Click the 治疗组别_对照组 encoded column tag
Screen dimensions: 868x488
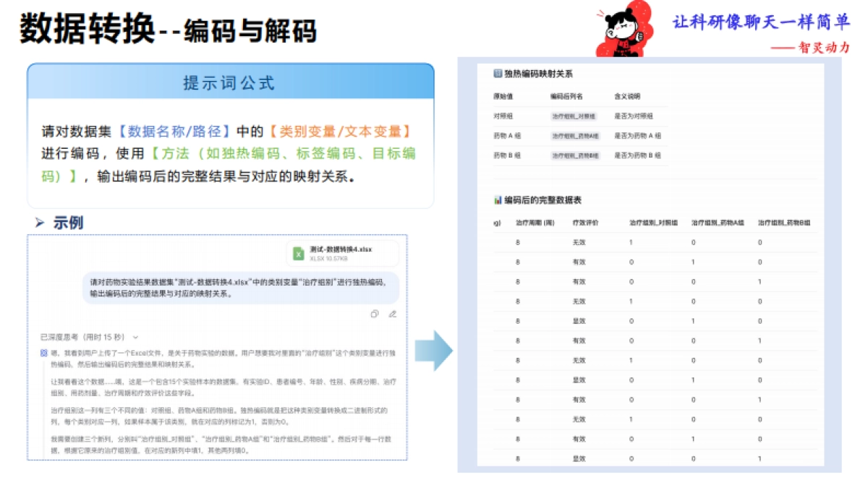click(x=574, y=116)
